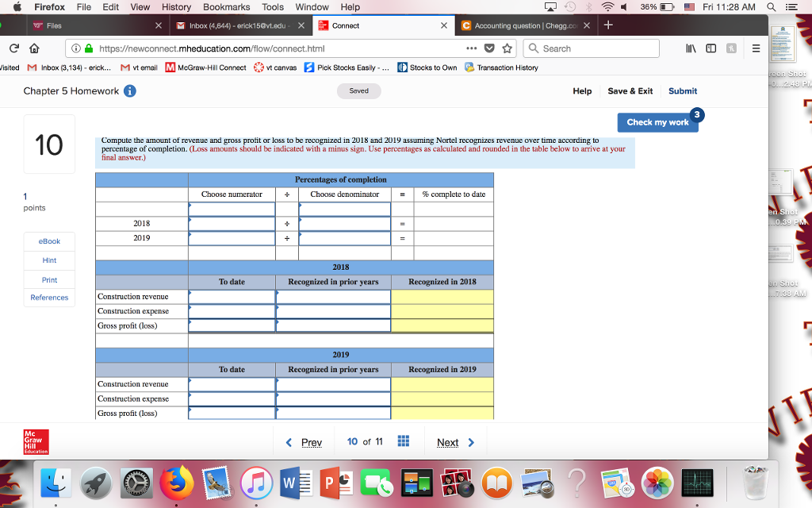Viewport: 812px width, 508px height.
Task: Open the Hint resource
Action: [49, 260]
